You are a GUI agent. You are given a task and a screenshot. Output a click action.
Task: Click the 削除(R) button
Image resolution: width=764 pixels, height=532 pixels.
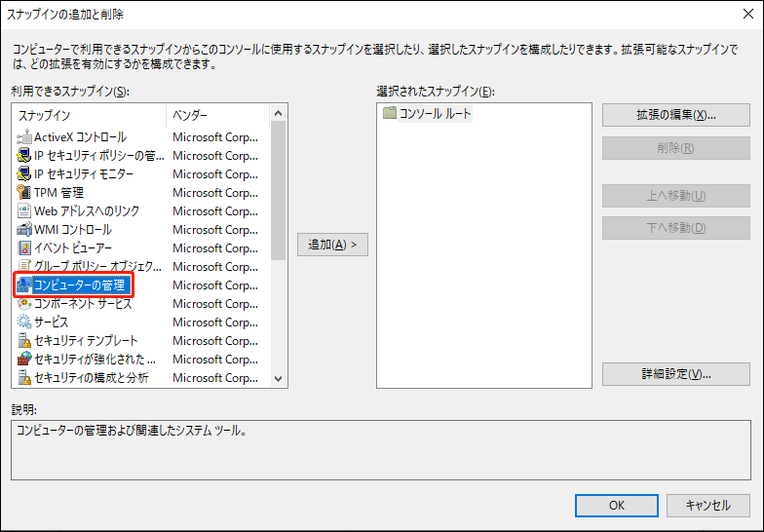[676, 148]
